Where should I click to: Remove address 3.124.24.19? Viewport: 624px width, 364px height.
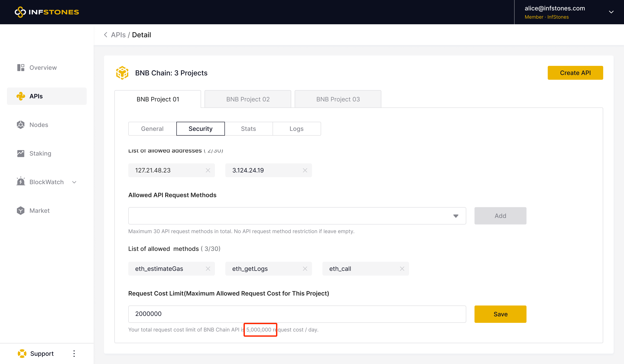tap(305, 170)
